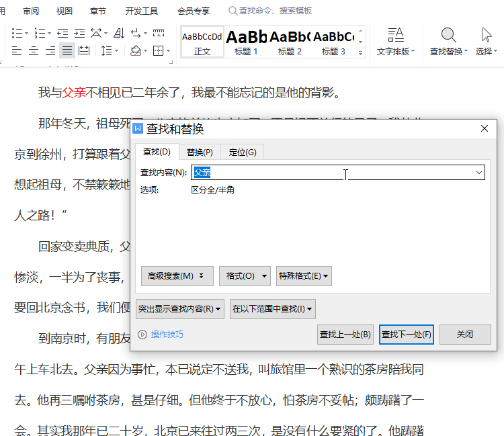The width and height of the screenshot is (504, 436).
Task: Open the 开发工具 menu tab
Action: [x=142, y=11]
